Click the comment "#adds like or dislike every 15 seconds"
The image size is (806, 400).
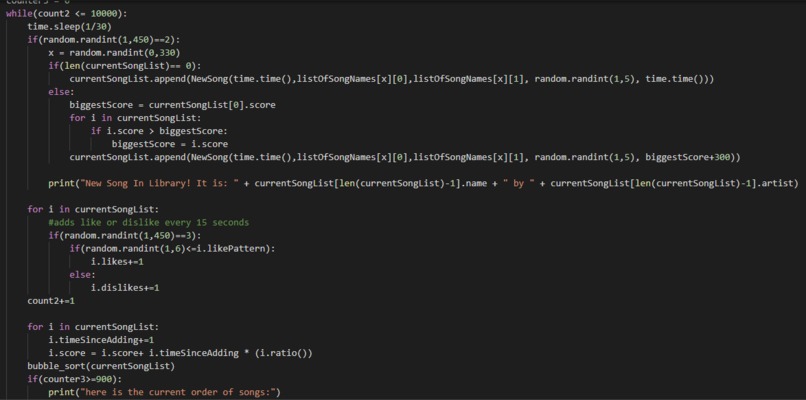coord(149,223)
